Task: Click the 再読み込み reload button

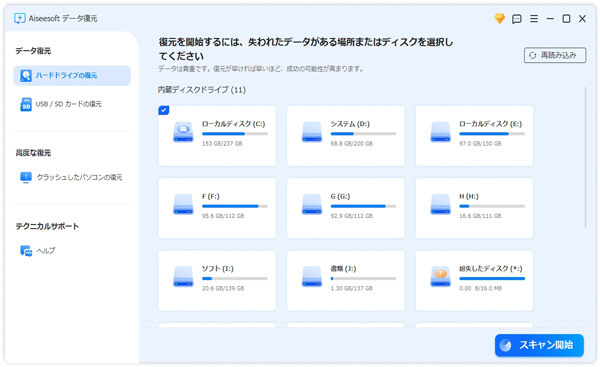Action: 555,55
